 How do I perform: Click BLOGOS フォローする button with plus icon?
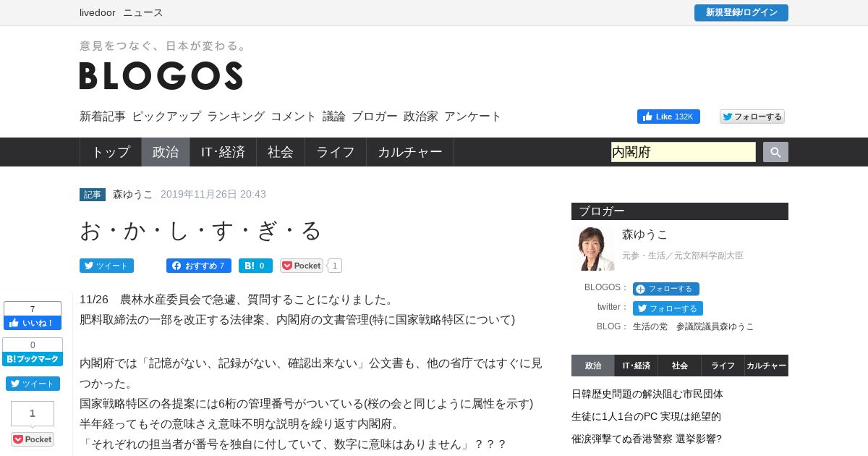pyautogui.click(x=666, y=289)
